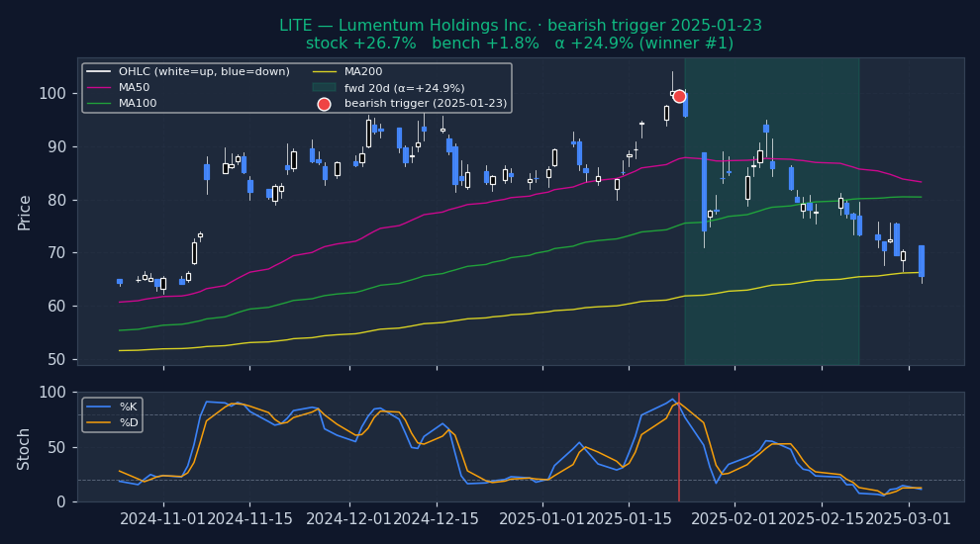Click the fwd 20d green legend swatch
The width and height of the screenshot is (980, 544).
point(324,88)
